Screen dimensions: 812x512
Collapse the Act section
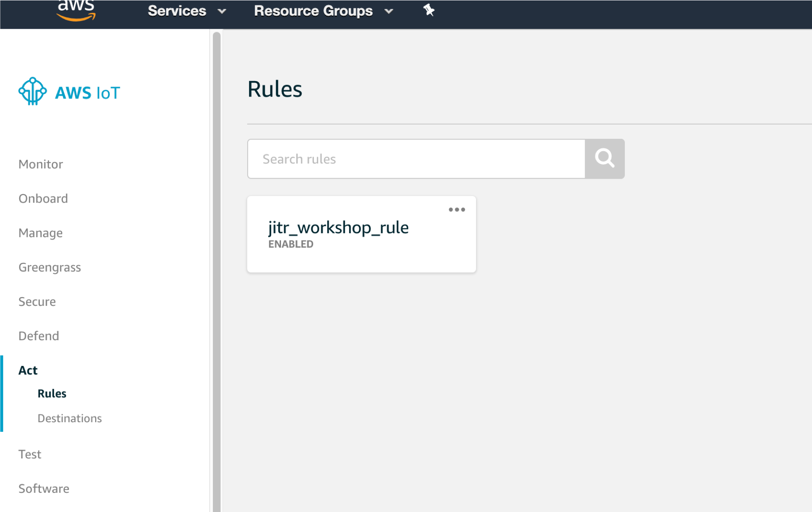pos(28,370)
